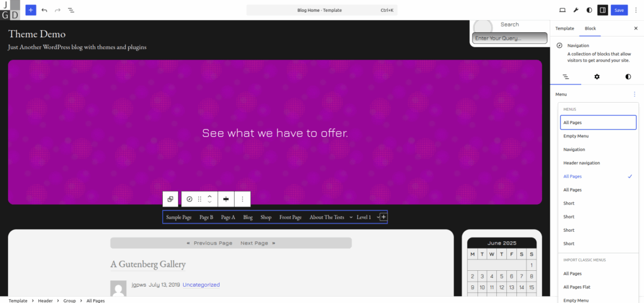This screenshot has width=644, height=303.
Task: Open Menu options three-dot dropdown in sidebar
Action: tap(634, 94)
